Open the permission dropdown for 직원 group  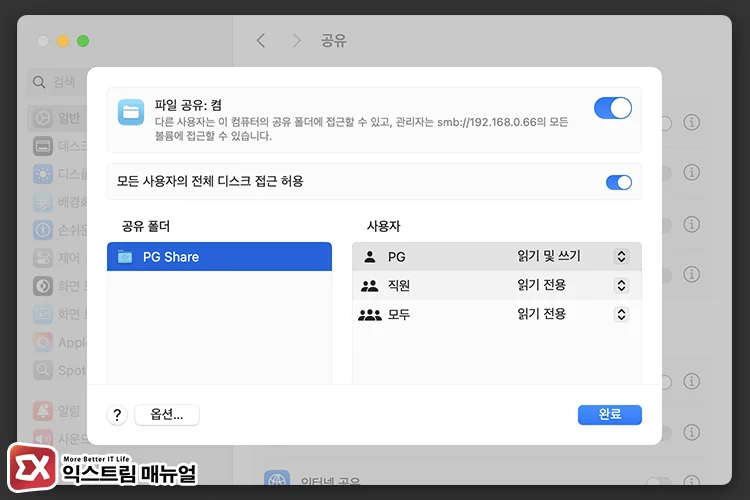pyautogui.click(x=621, y=286)
